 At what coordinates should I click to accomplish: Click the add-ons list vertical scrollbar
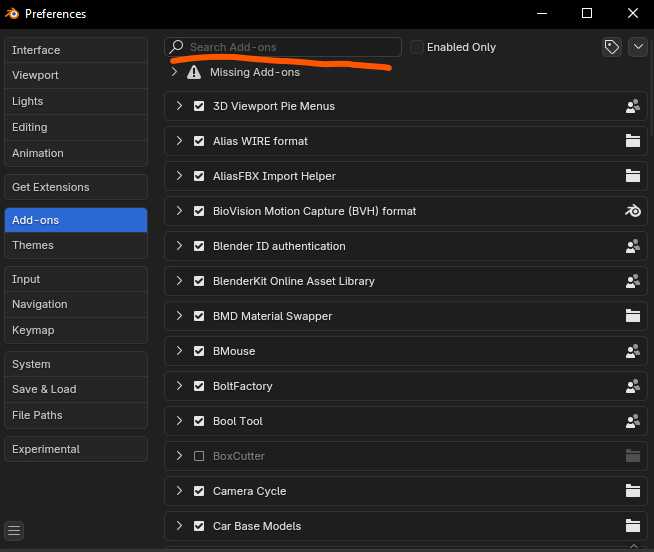(x=651, y=88)
